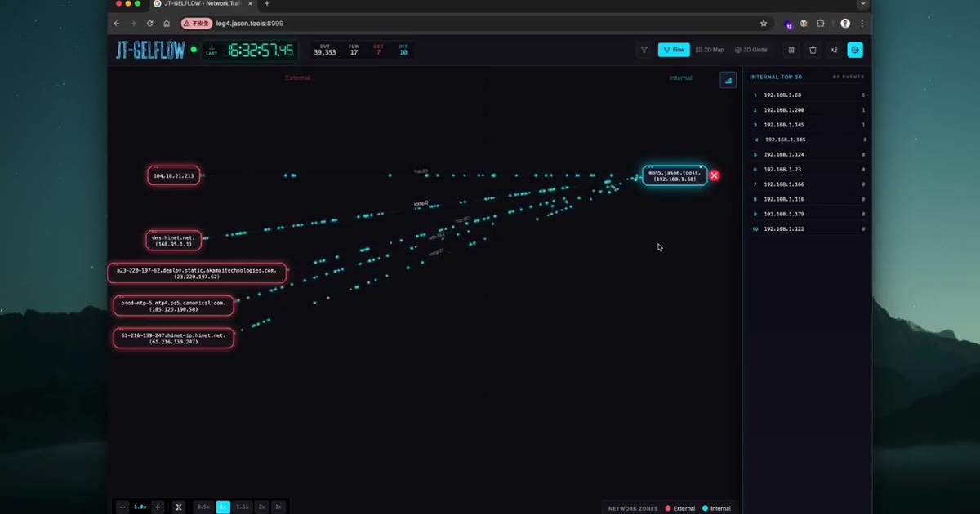Click the 192.168.1.116 list row
This screenshot has width=980, height=514.
(808, 199)
